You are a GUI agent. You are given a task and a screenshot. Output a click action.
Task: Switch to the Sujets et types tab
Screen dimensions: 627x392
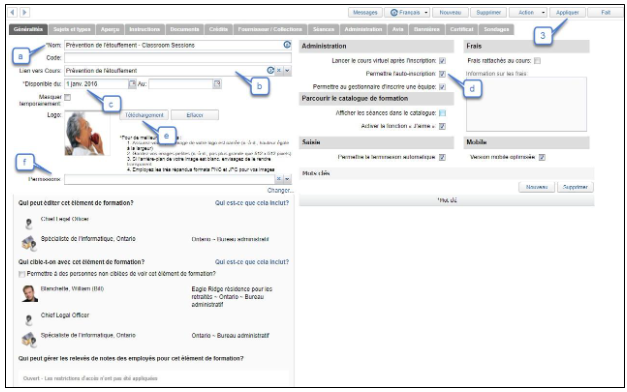click(x=72, y=29)
